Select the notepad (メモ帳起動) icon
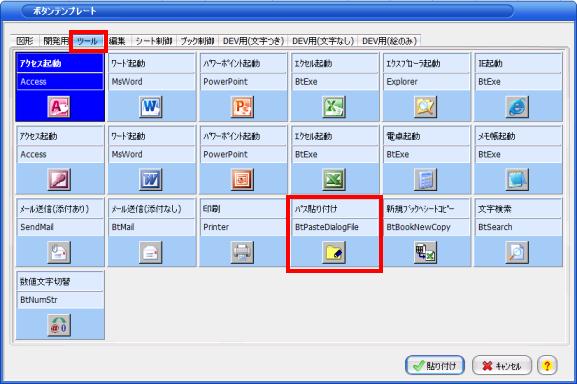This screenshot has width=577, height=384. 517,180
